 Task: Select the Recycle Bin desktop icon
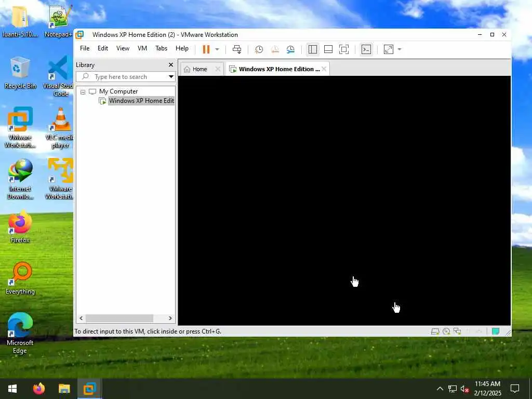(x=20, y=73)
